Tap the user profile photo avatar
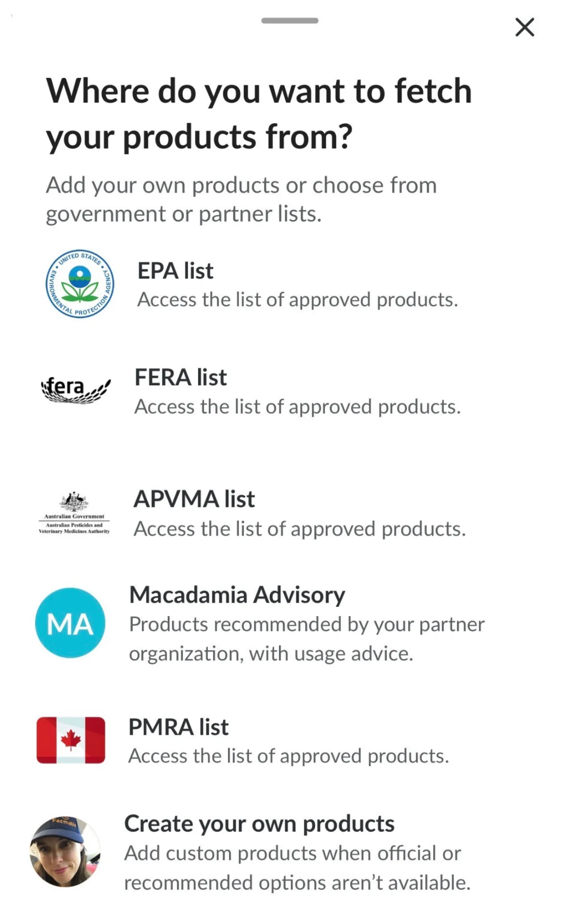The width and height of the screenshot is (580, 924). pyautogui.click(x=65, y=851)
